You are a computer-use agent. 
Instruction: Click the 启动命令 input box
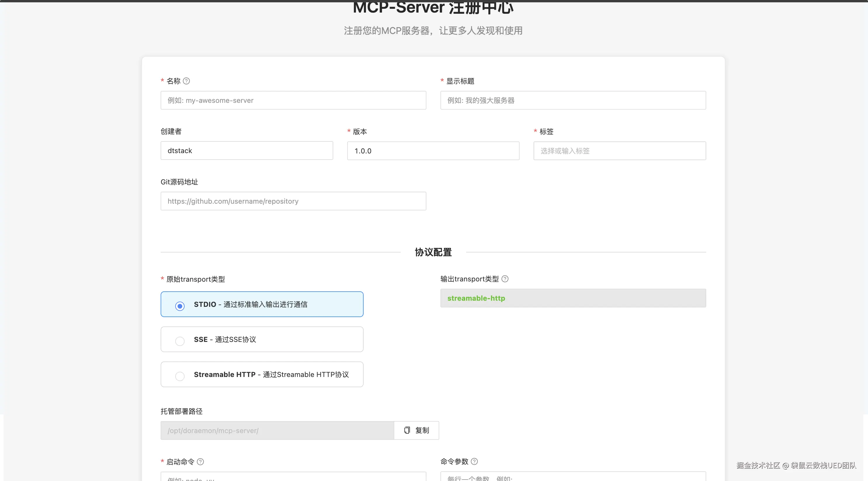pyautogui.click(x=293, y=477)
